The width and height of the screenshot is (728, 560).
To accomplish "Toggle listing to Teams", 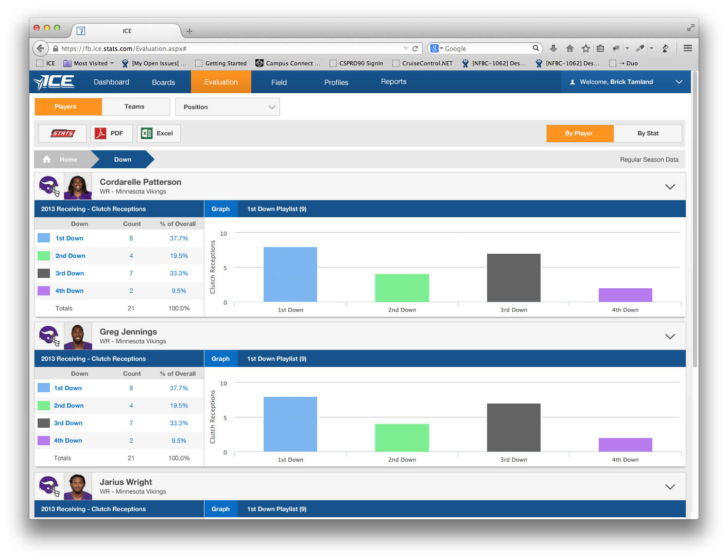I will point(134,107).
